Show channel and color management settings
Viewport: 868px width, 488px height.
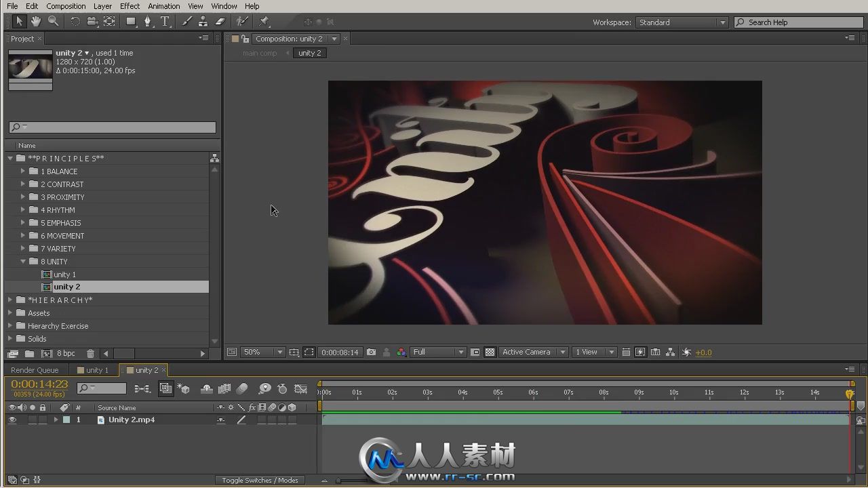(401, 352)
